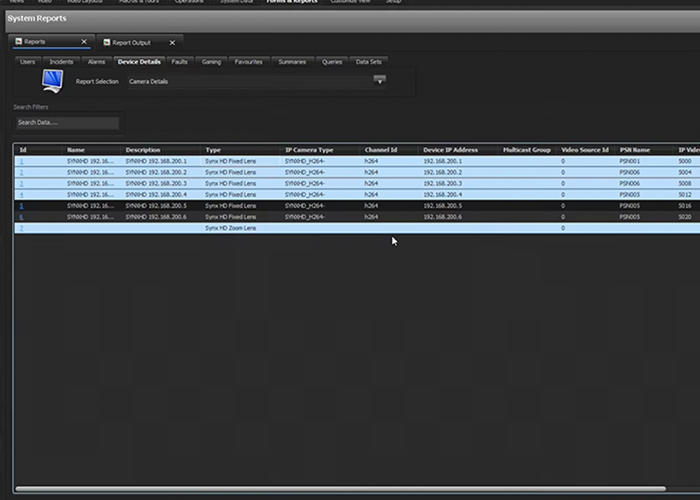Open camera Id 2 link
Screen dimensions: 700x500
pos(21,172)
